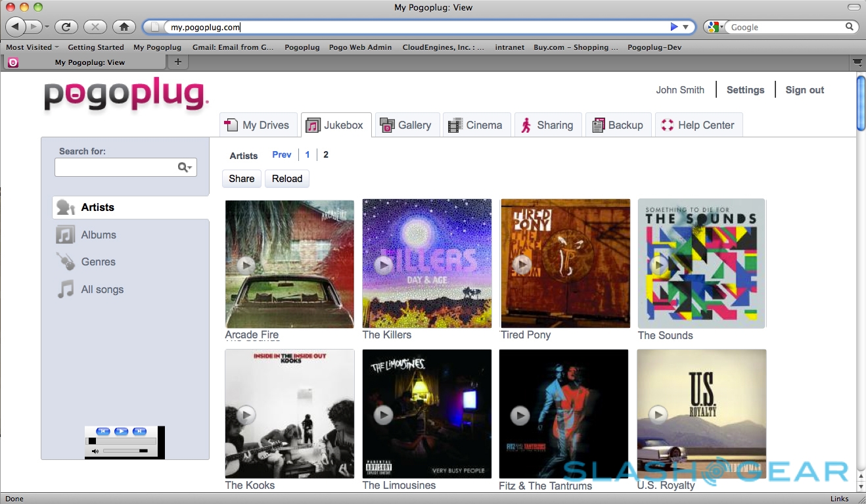Go to page 1 of Artists

coord(308,155)
